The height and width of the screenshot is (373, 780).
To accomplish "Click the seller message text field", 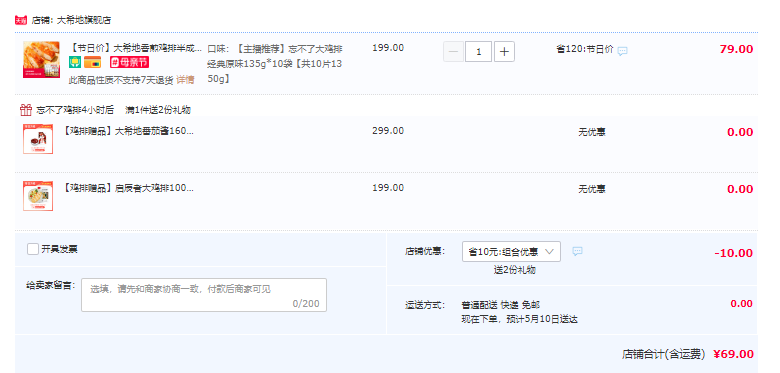I will (x=204, y=295).
